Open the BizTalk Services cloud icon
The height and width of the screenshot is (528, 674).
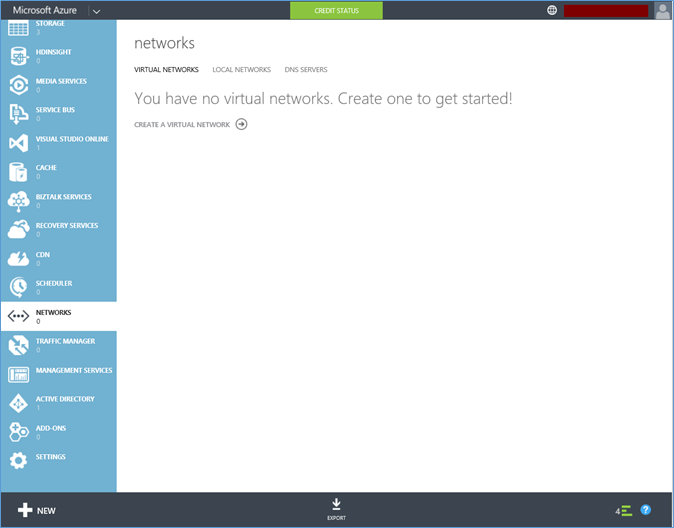(x=18, y=201)
